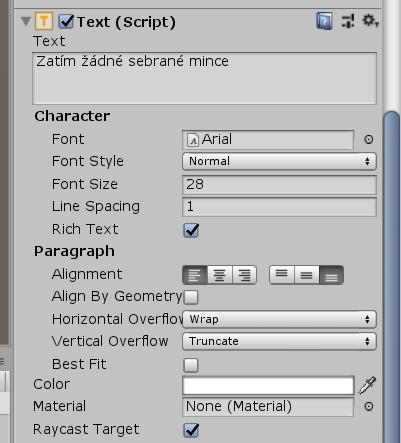This screenshot has height=443, width=401.
Task: Open the Text component gear settings menu
Action: click(x=370, y=21)
